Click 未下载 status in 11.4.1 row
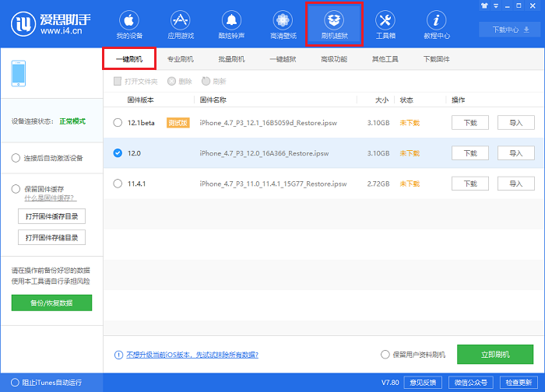The image size is (545, 392). pyautogui.click(x=410, y=184)
